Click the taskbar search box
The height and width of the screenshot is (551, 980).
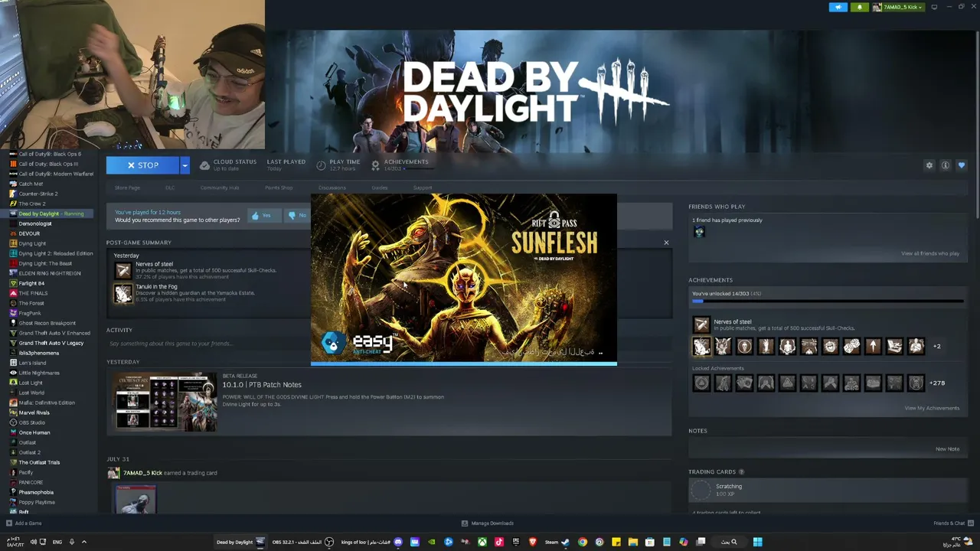pyautogui.click(x=728, y=542)
